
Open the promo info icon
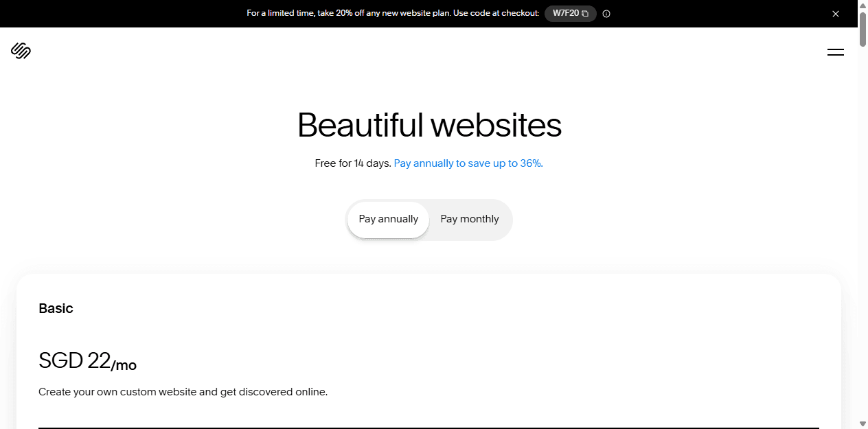coord(606,14)
